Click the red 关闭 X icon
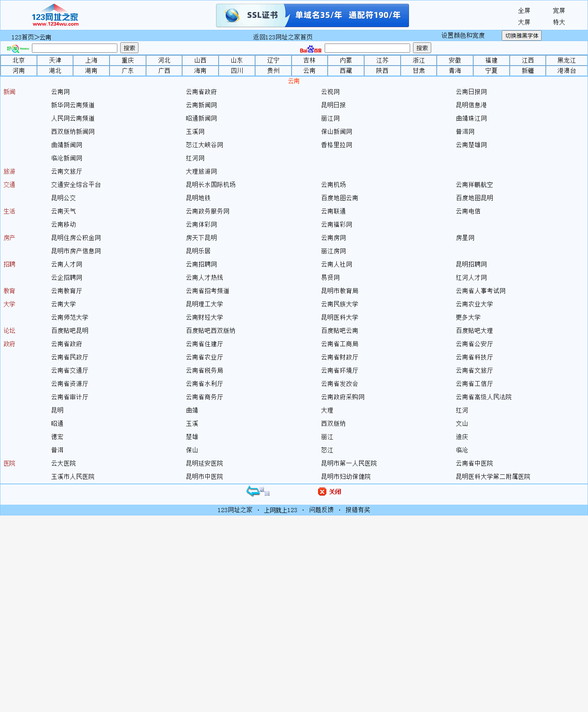This screenshot has width=588, height=712. tap(322, 492)
